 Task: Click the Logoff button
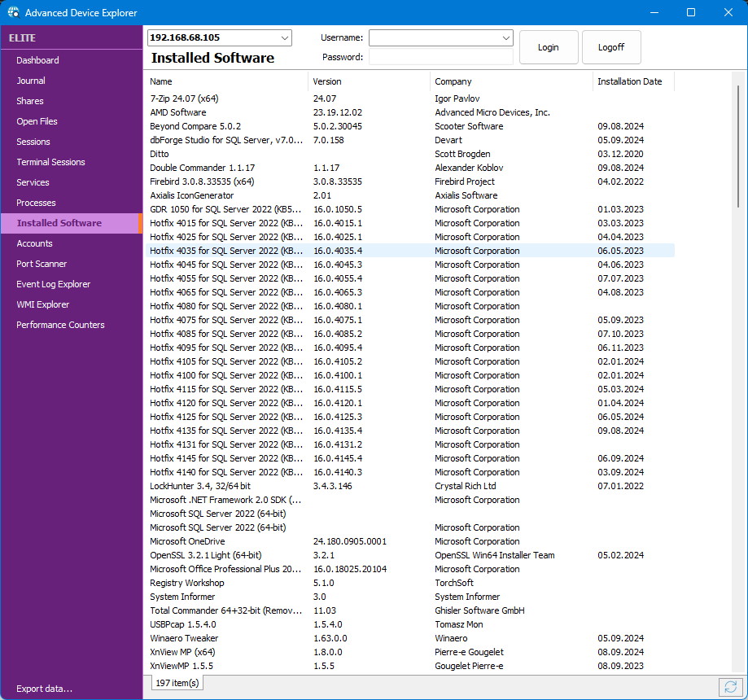611,47
